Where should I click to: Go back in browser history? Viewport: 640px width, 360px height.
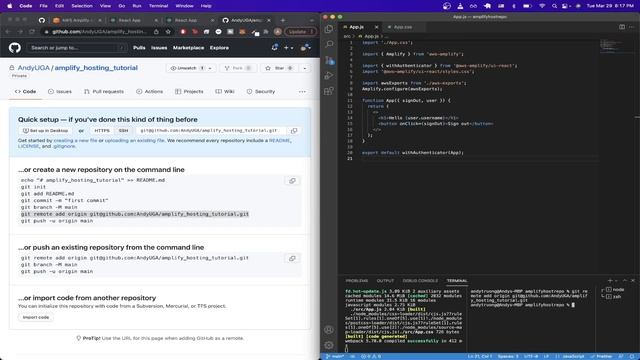click(x=8, y=31)
